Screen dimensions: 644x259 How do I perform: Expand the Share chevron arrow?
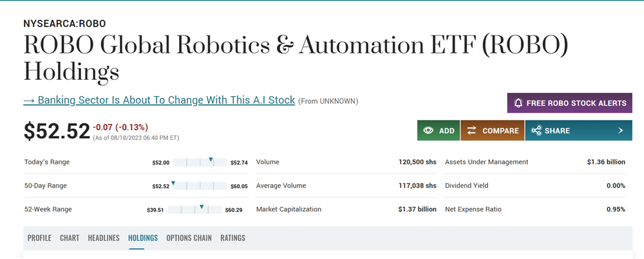(x=620, y=131)
